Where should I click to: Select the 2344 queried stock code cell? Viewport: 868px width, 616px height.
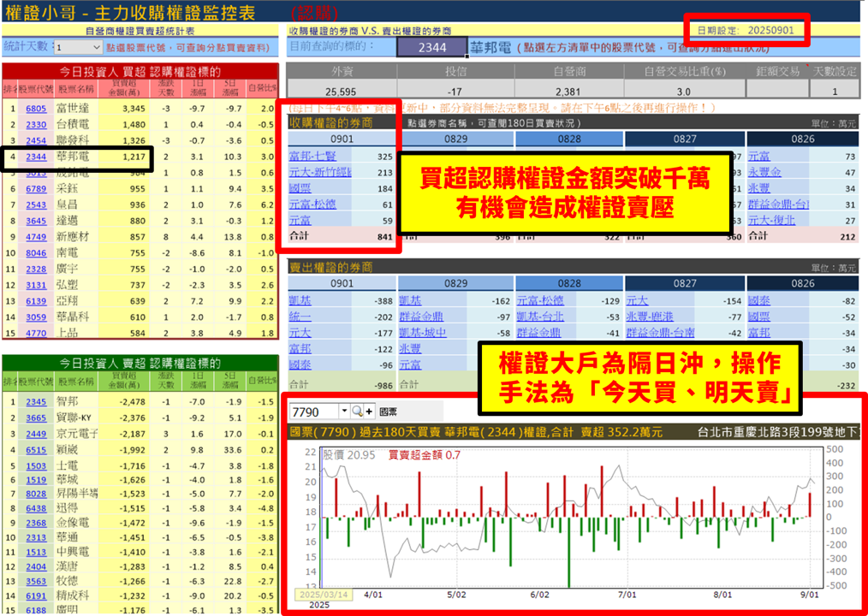(431, 48)
